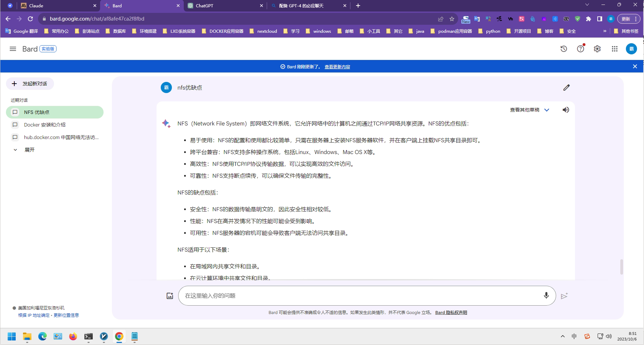Open Bard settings gear icon
Viewport: 644px width, 345px height.
(597, 49)
